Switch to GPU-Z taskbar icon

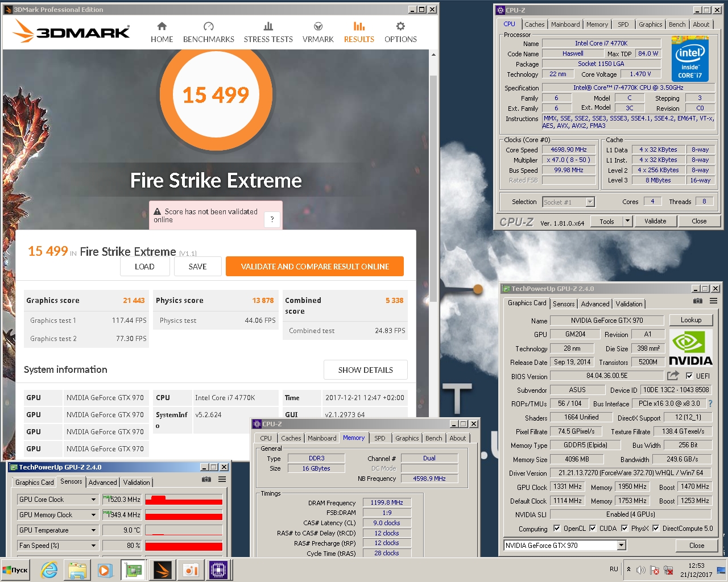[x=133, y=570]
